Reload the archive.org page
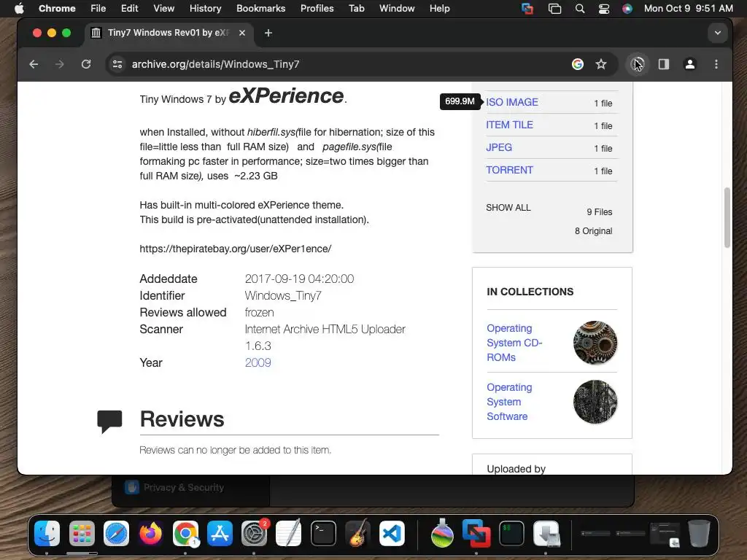This screenshot has width=747, height=560. (x=86, y=64)
